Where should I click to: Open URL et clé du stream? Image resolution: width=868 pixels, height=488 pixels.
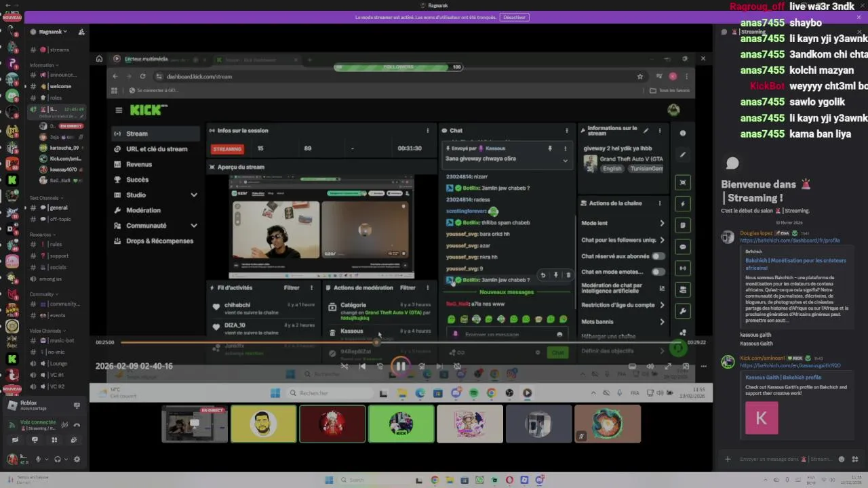(x=155, y=149)
